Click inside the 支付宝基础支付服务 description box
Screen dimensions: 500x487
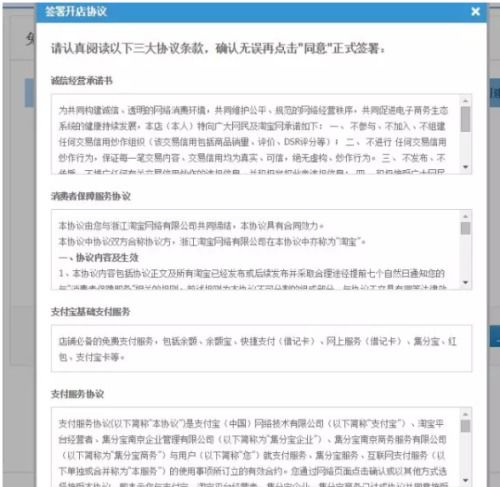pyautogui.click(x=261, y=348)
